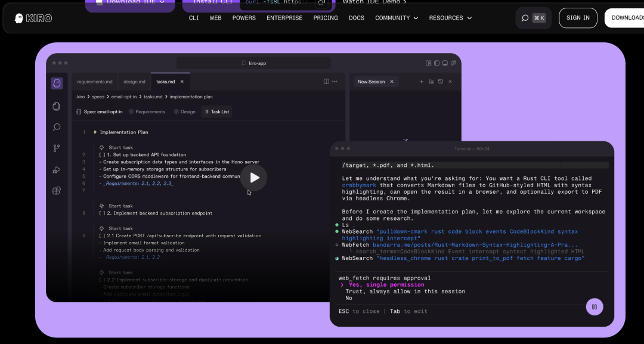
Task: Click the Kiro ghost logo in the site header
Action: [18, 18]
